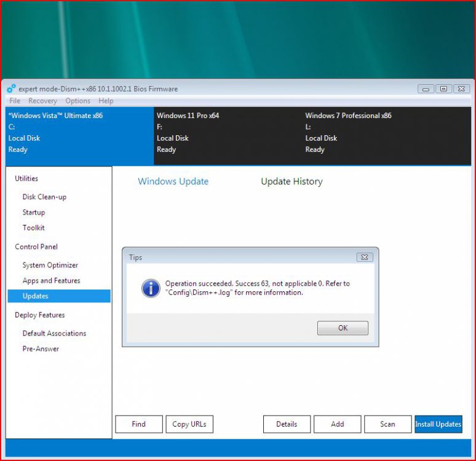
Task: Click the Control Panel section heading
Action: pos(36,246)
